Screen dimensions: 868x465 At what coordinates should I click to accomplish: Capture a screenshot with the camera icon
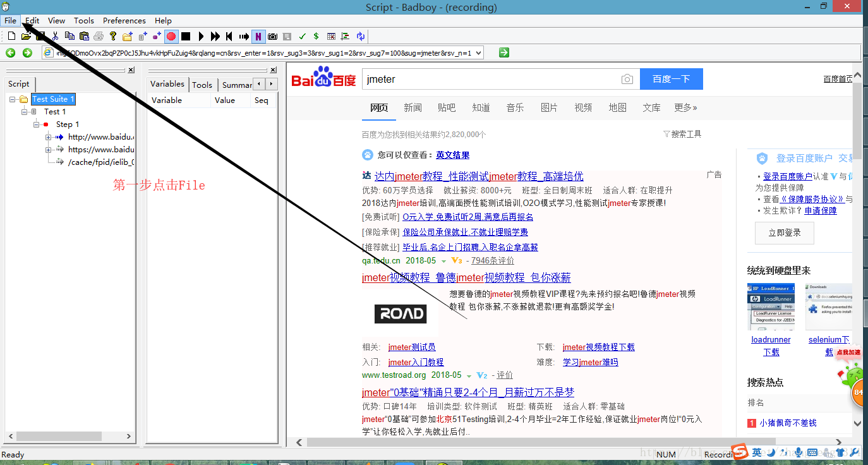272,36
